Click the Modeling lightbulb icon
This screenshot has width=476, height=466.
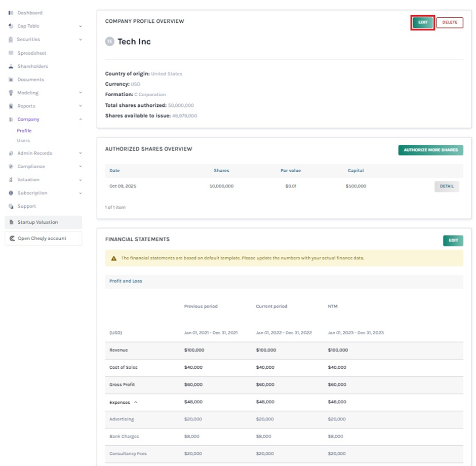point(11,93)
